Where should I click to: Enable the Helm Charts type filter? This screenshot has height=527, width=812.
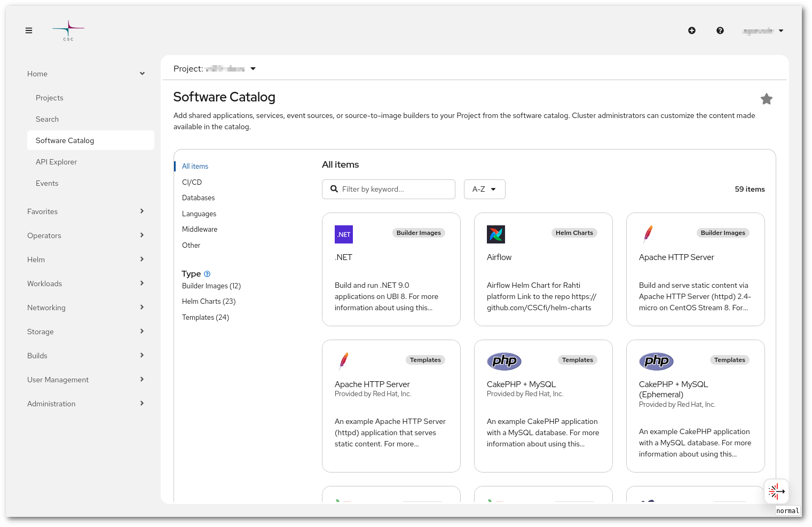point(209,301)
